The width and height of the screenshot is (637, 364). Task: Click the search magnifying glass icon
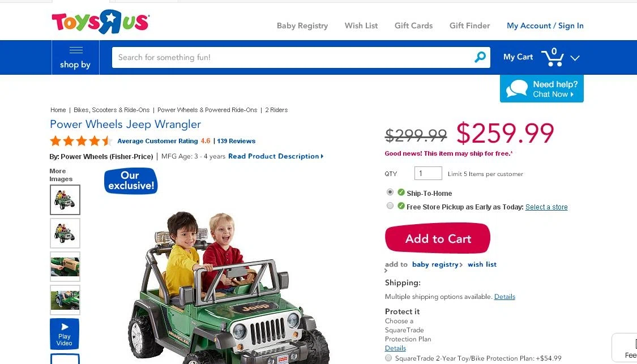tap(480, 57)
